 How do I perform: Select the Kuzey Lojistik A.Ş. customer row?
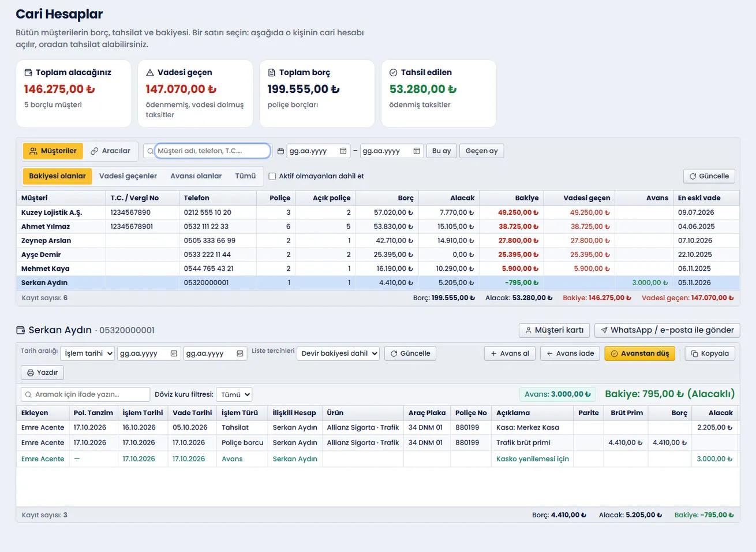[x=378, y=212]
